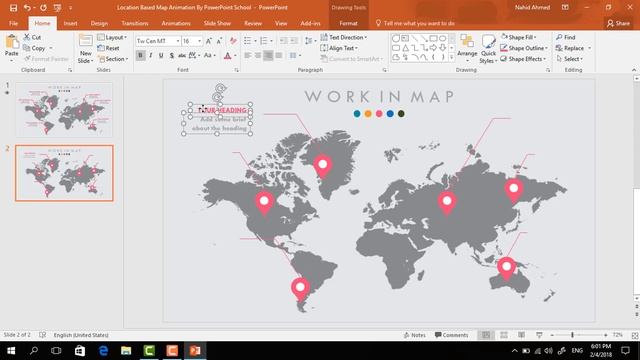Toggle Underline formatting
The height and width of the screenshot is (360, 640).
pos(161,55)
